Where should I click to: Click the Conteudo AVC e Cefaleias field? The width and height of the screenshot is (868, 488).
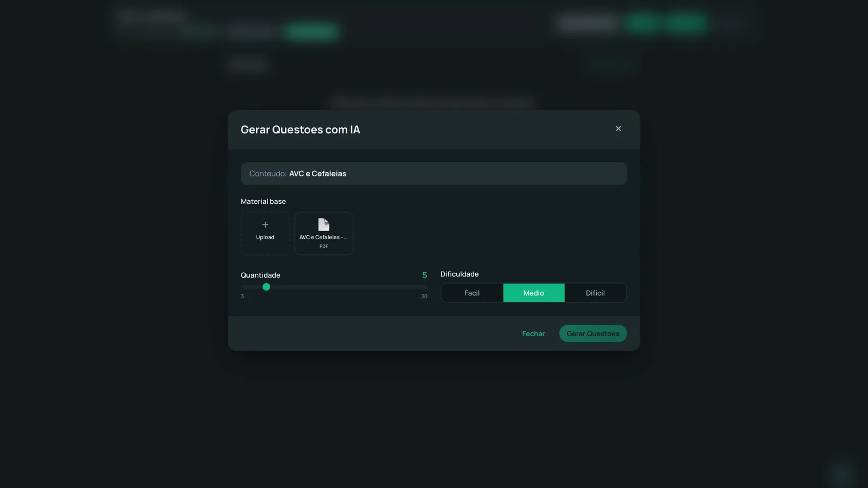click(x=434, y=174)
